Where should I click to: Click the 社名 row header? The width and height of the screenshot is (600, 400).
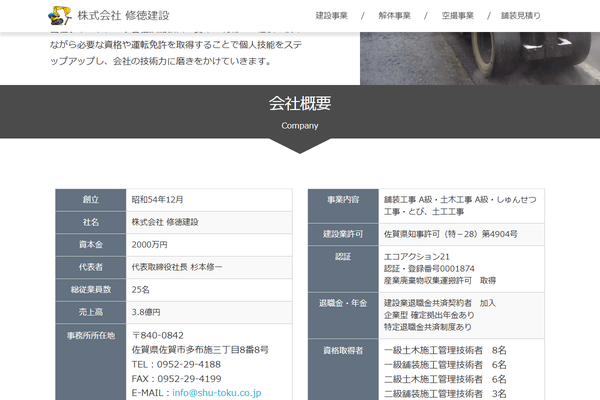91,222
